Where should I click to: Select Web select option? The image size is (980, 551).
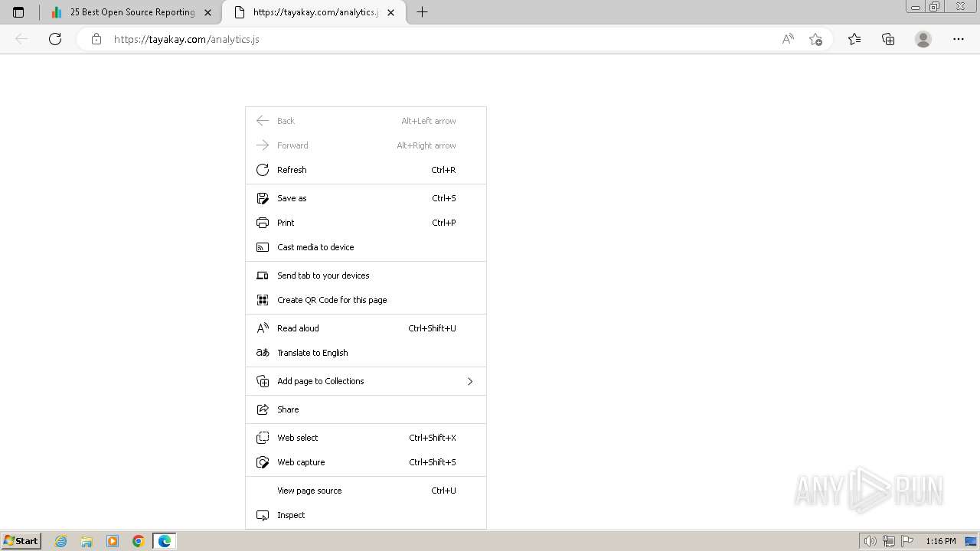[366, 438]
